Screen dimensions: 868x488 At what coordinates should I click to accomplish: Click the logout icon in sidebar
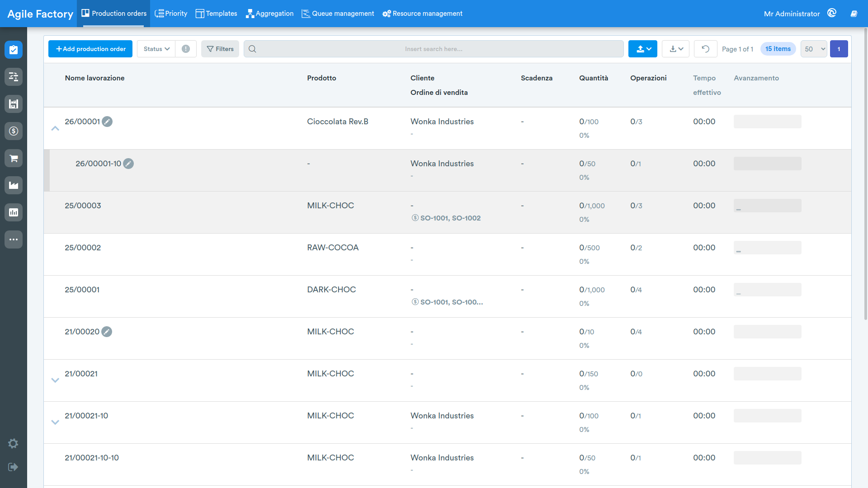[x=13, y=467]
